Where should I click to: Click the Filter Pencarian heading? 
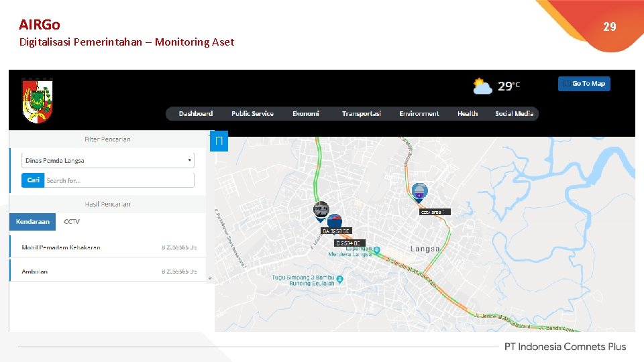107,139
